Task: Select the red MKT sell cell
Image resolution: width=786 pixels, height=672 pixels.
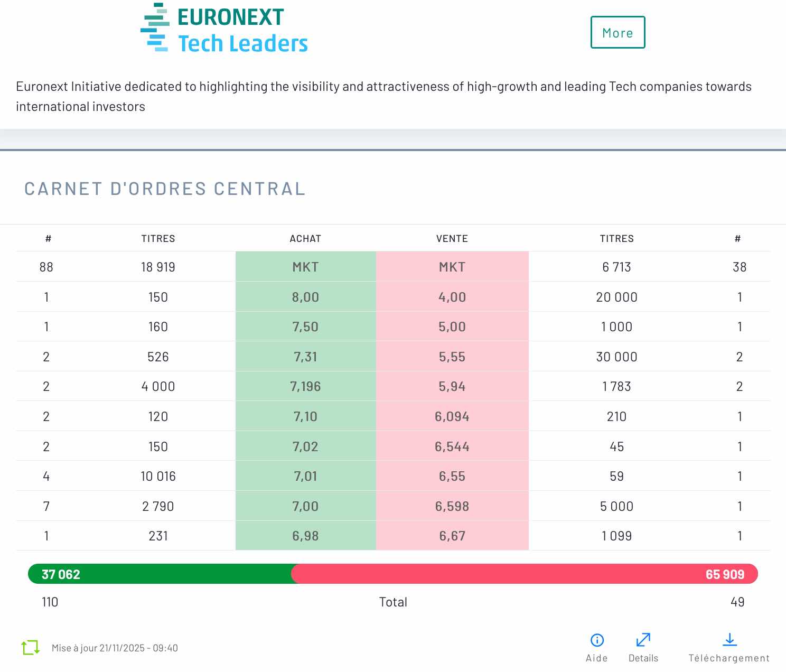Action: pos(452,267)
